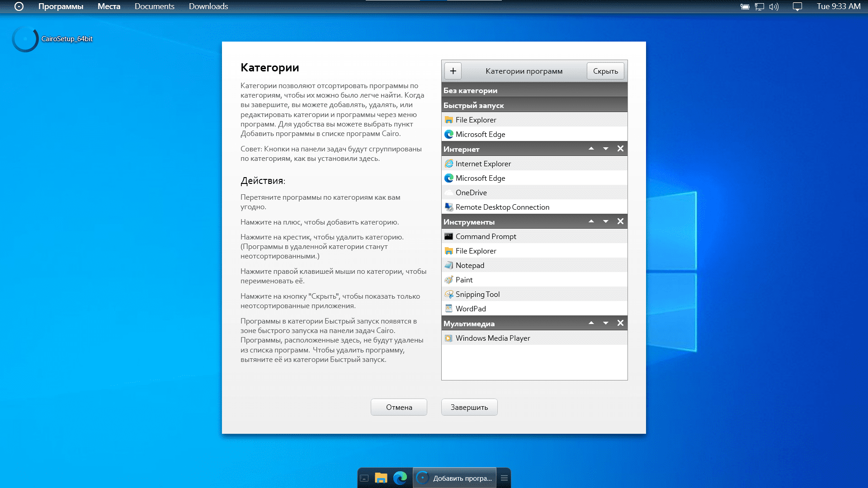Select Command Prompt in Инструменты list
This screenshot has width=868, height=488.
point(486,236)
